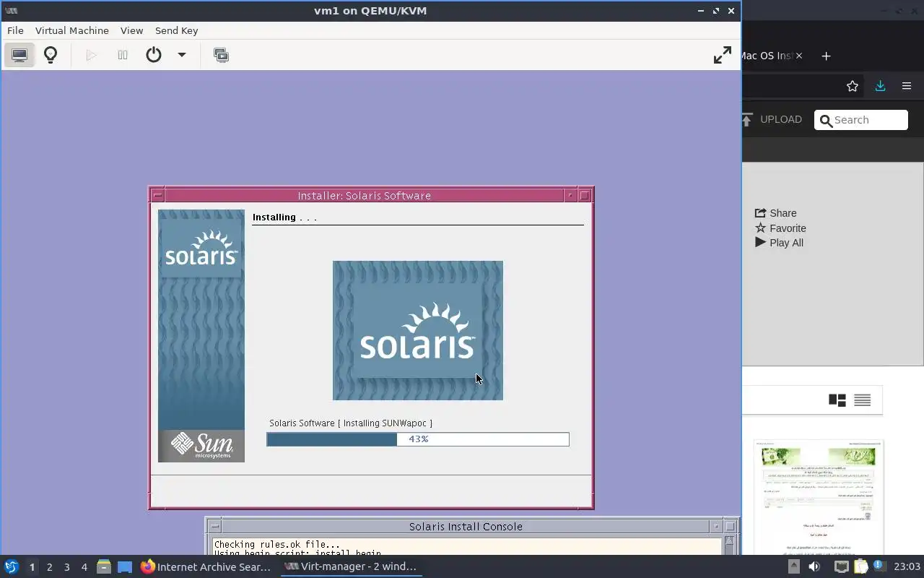The image size is (924, 578).
Task: Show virtual hardware details lightbulb
Action: pyautogui.click(x=51, y=55)
